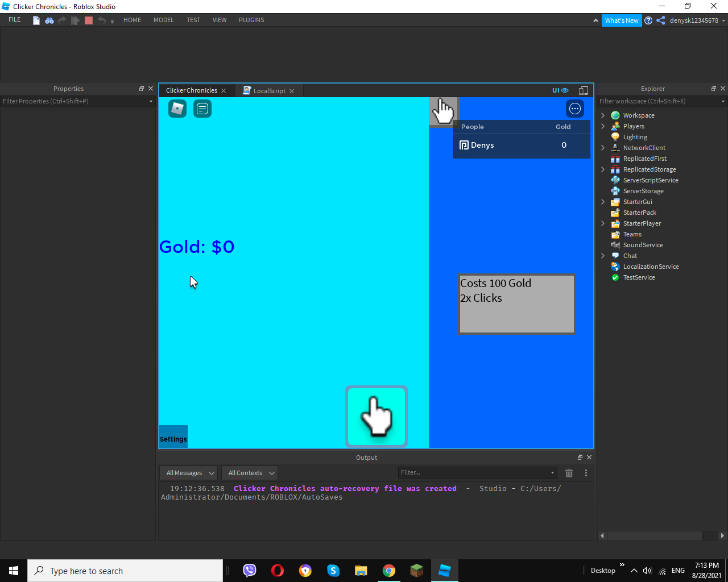Undock the Properties panel with its float icon

coord(142,89)
